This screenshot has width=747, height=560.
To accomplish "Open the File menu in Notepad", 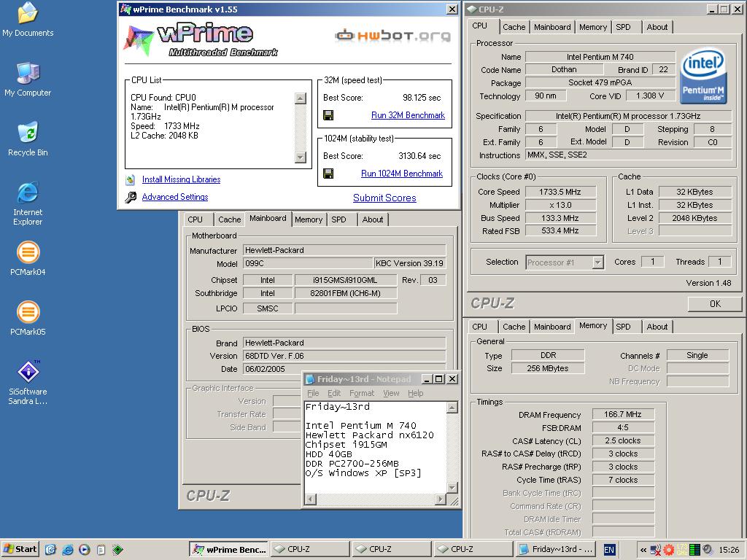I will point(313,393).
